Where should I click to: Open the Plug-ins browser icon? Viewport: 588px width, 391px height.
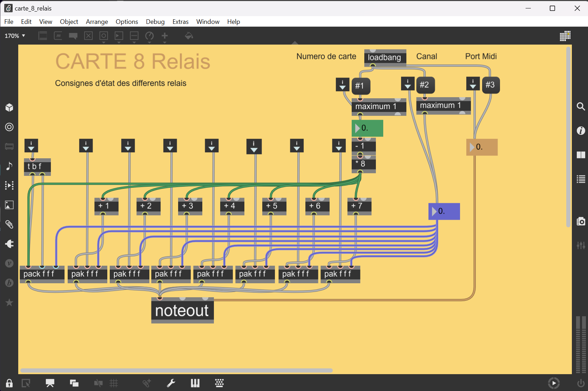click(x=9, y=244)
